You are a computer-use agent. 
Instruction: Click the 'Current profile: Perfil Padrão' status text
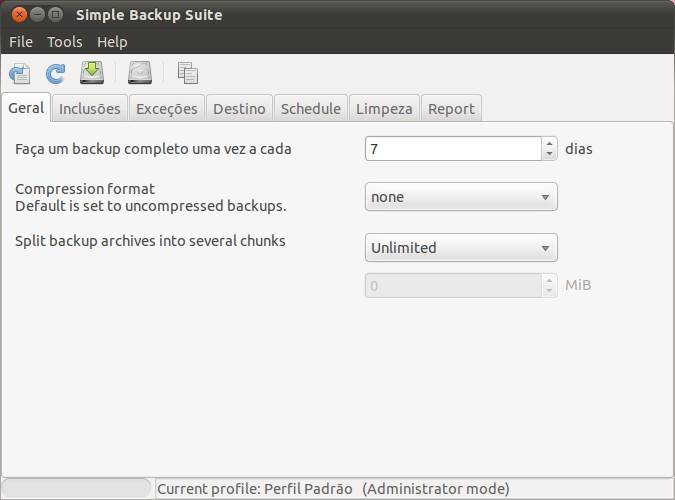254,489
